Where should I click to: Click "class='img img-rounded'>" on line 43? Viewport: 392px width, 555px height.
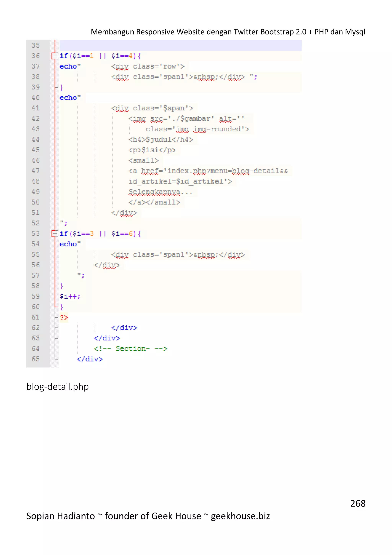tap(198, 129)
